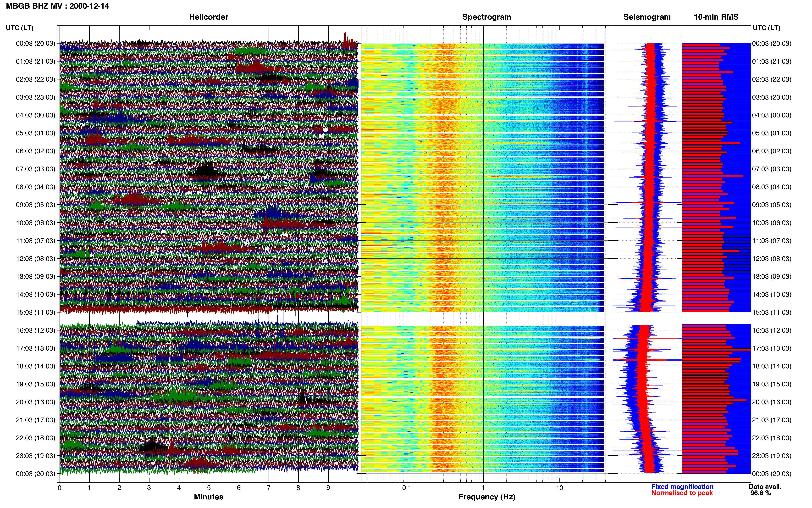
Task: Click the left '02:03 (22:03)' time label
Action: tap(35, 79)
